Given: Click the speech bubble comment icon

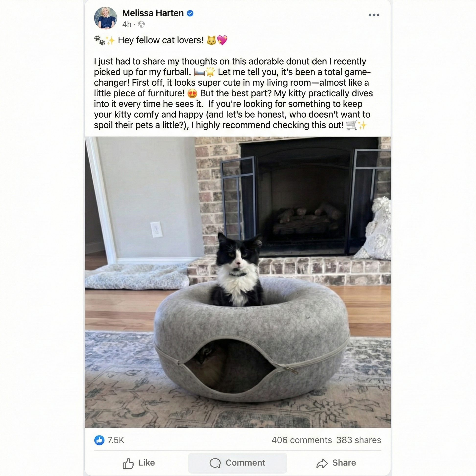Looking at the screenshot, I should tap(215, 463).
